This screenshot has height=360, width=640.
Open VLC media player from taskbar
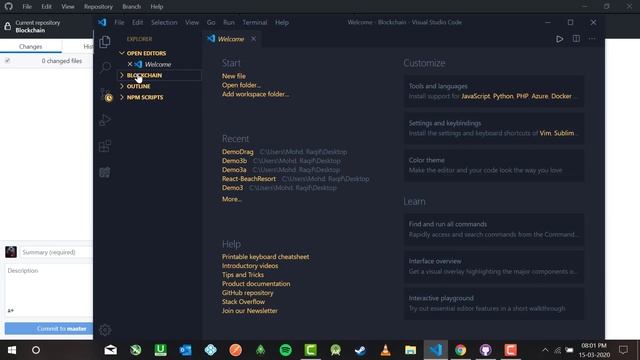[x=385, y=350]
